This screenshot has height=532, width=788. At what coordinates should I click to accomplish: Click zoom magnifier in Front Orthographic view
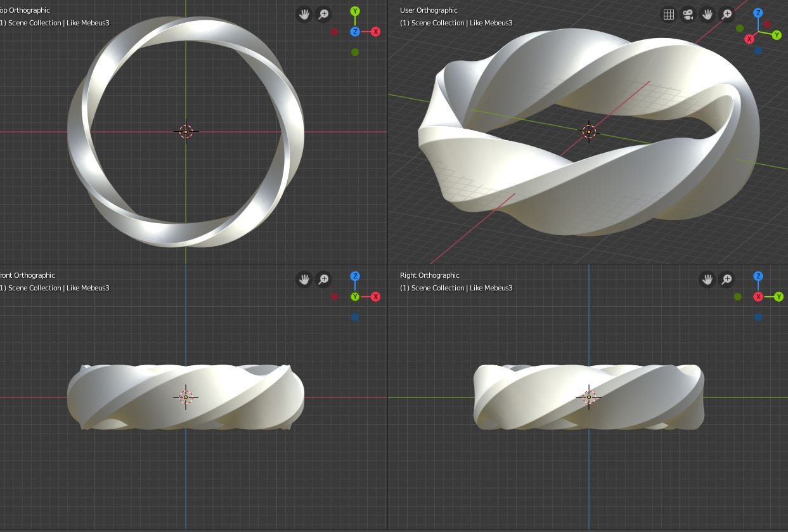click(323, 279)
